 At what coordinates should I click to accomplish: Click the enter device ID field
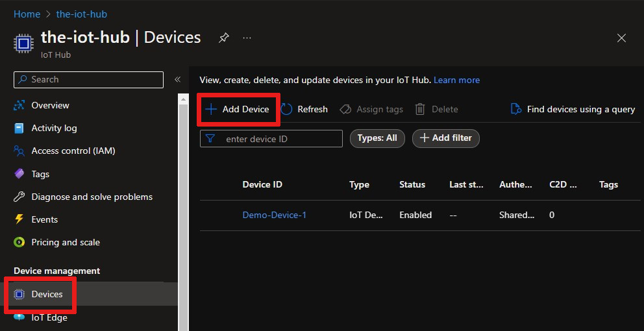pos(271,139)
